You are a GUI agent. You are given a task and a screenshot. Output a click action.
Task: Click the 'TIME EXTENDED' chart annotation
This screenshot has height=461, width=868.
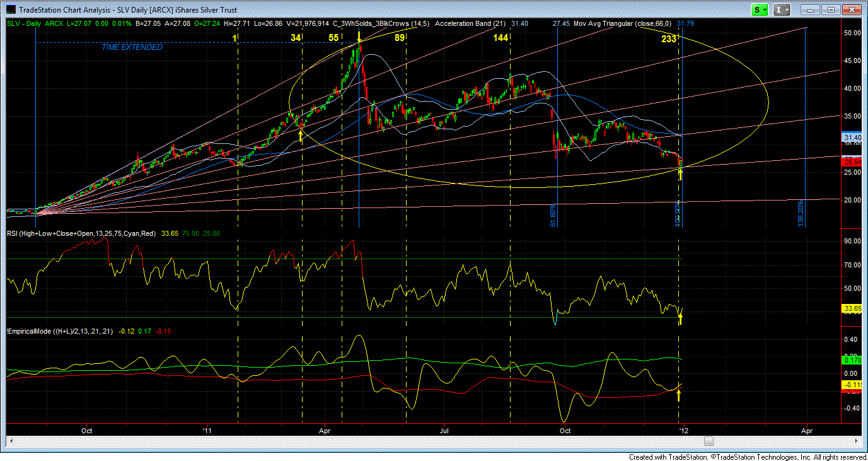pyautogui.click(x=132, y=47)
